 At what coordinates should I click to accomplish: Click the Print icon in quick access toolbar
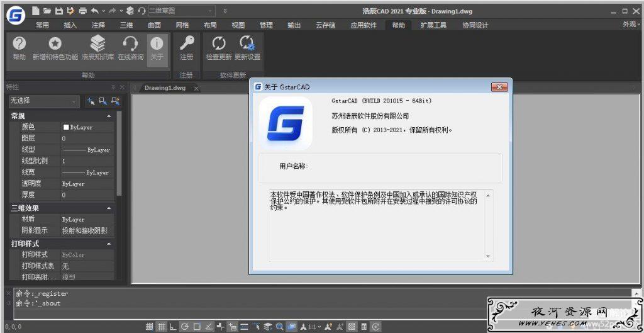pyautogui.click(x=82, y=11)
